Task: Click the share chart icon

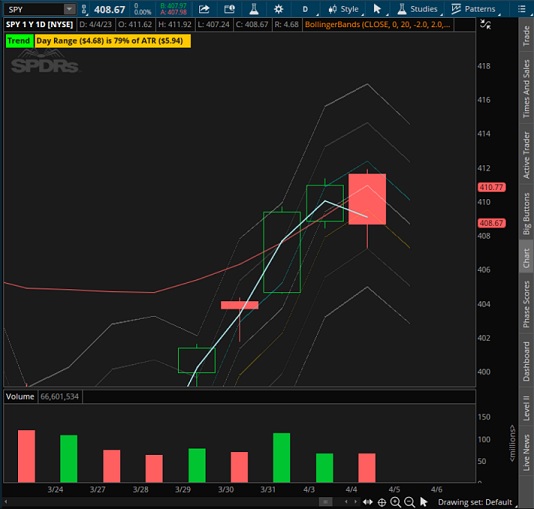Action: tap(204, 9)
